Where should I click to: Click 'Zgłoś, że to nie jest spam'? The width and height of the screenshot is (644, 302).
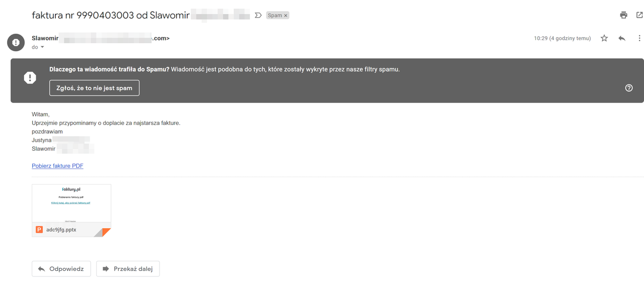point(95,88)
